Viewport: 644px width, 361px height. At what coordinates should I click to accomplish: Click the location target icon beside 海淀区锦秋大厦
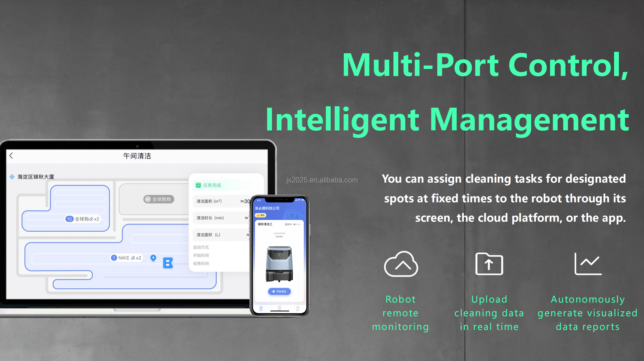pos(12,177)
